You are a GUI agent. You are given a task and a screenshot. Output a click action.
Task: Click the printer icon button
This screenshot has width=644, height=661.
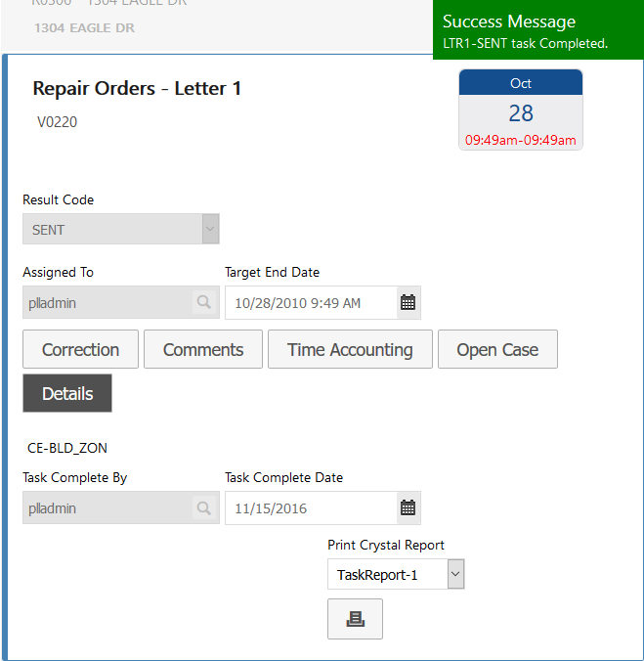click(x=355, y=619)
